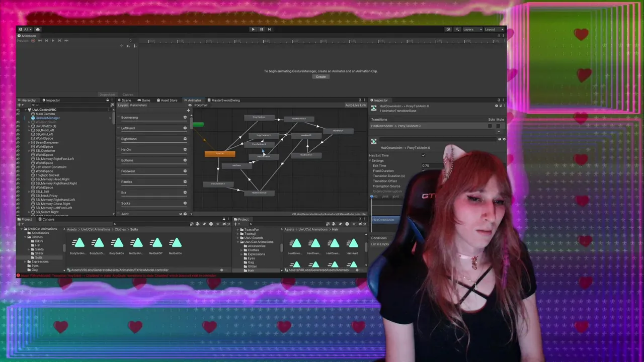The image size is (644, 362).
Task: Switch to the Console tab
Action: pos(46,219)
